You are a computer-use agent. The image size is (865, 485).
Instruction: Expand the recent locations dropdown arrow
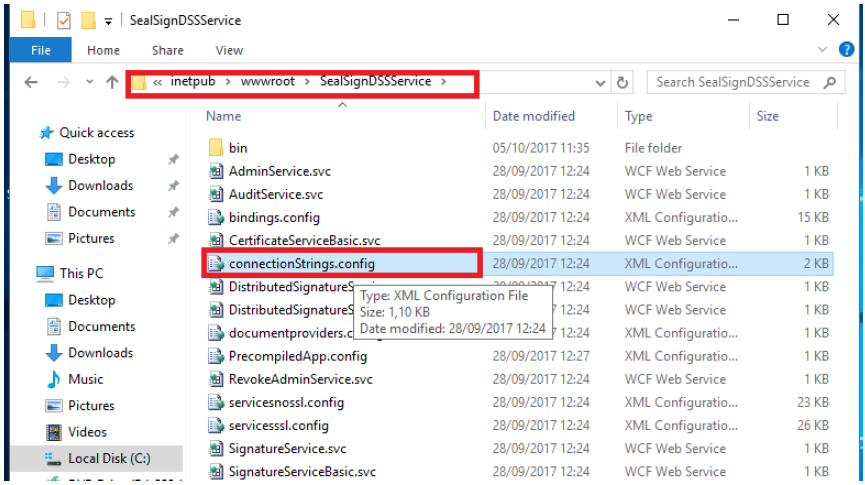pos(89,83)
